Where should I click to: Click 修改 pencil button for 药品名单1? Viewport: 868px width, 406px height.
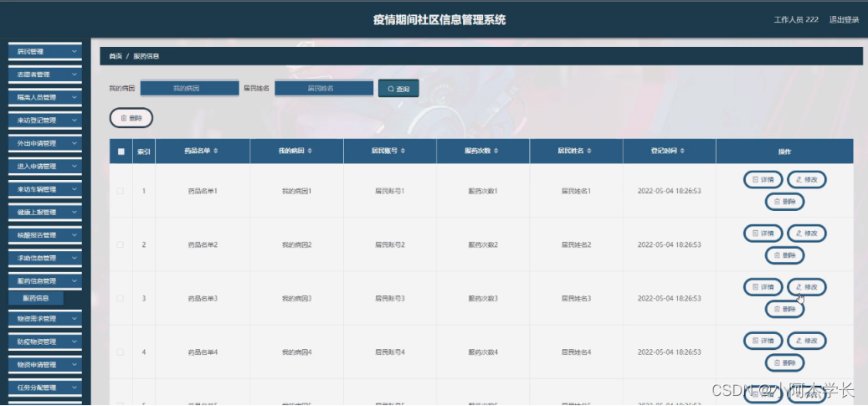tap(807, 179)
